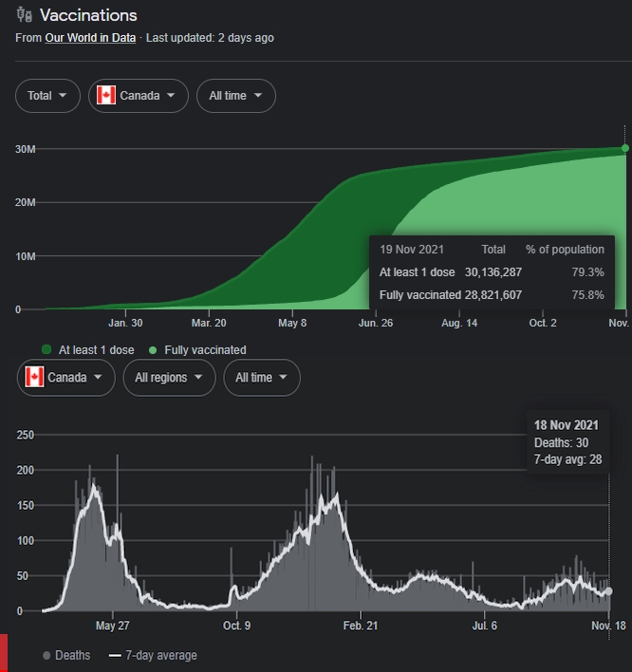
Task: Open the Canada dropdown above deaths chart
Action: coord(66,378)
